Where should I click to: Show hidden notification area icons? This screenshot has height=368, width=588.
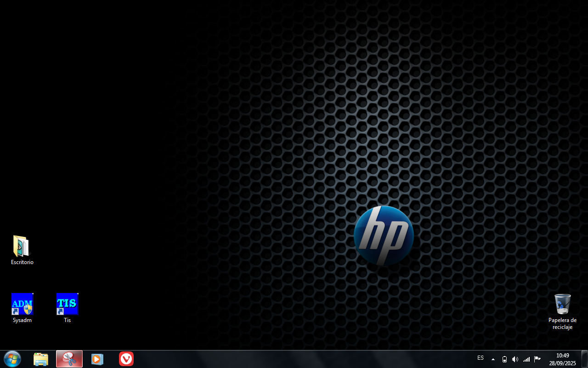(x=493, y=359)
